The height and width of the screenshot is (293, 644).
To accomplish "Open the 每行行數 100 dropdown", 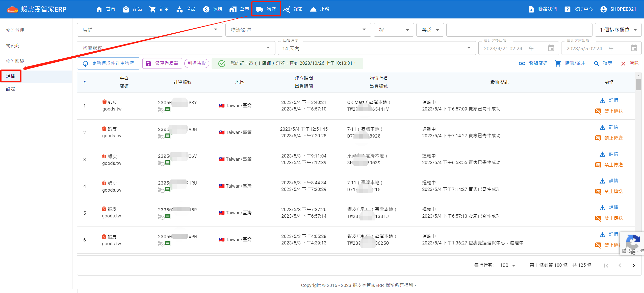I will (x=507, y=265).
